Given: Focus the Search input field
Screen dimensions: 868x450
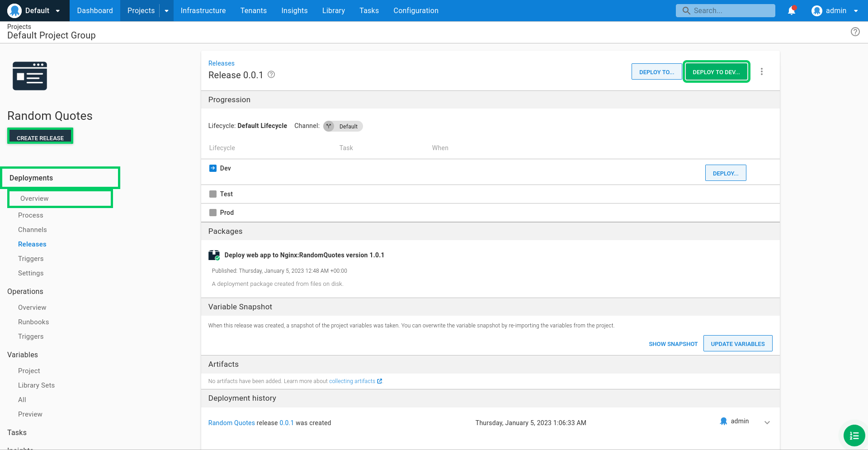Looking at the screenshot, I should tap(725, 10).
